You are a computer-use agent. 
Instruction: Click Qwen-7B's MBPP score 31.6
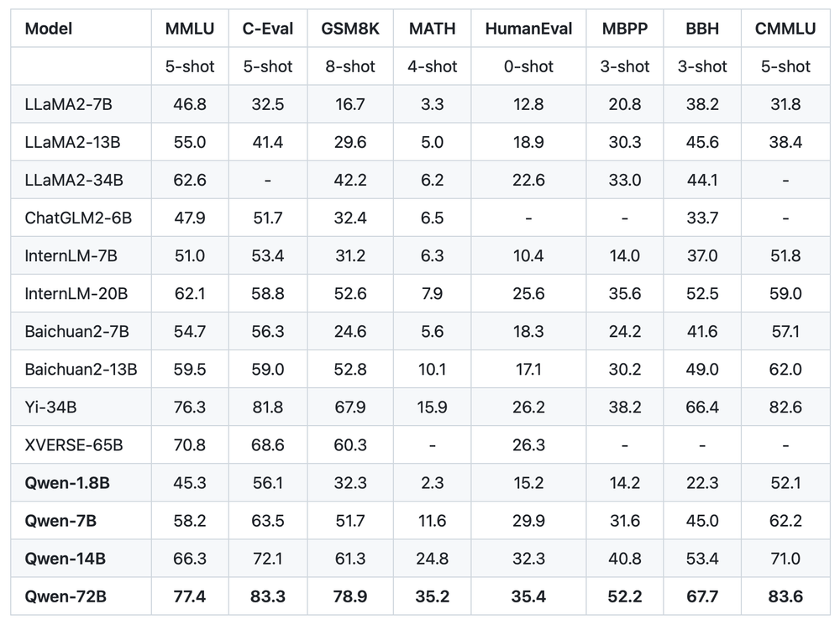point(625,521)
